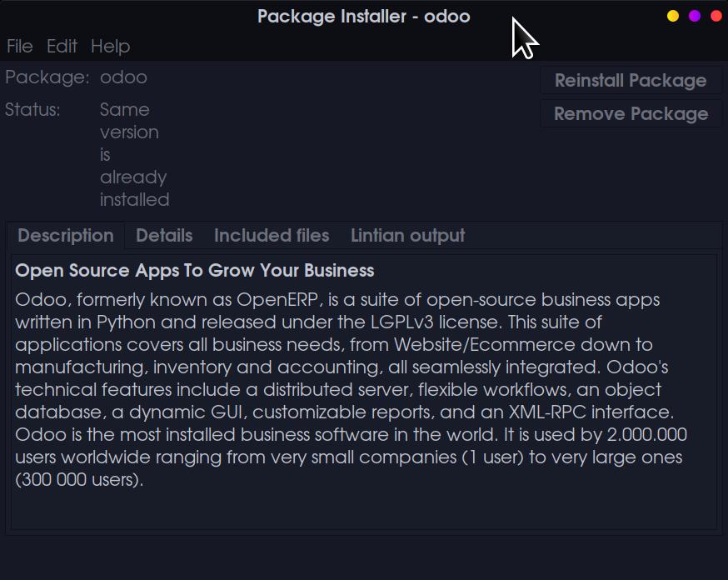Image resolution: width=728 pixels, height=580 pixels.
Task: Click the 'Same version is already installed' status text
Action: point(134,154)
